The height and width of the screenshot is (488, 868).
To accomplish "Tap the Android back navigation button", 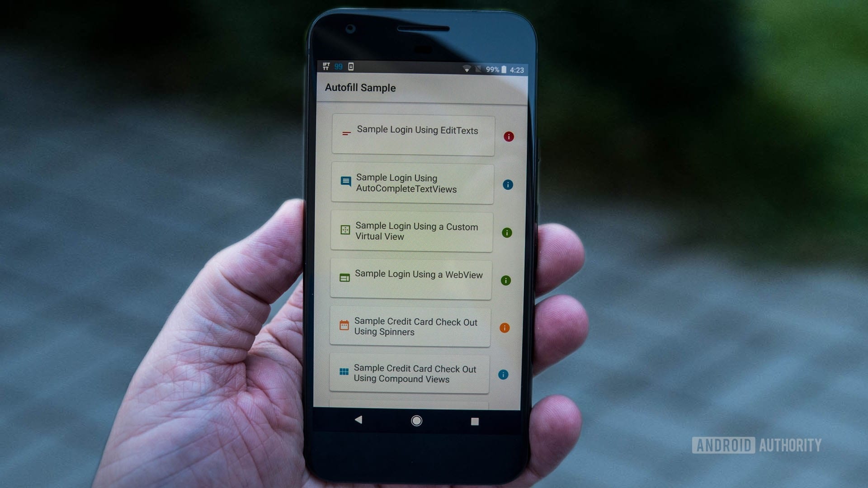I will [359, 421].
